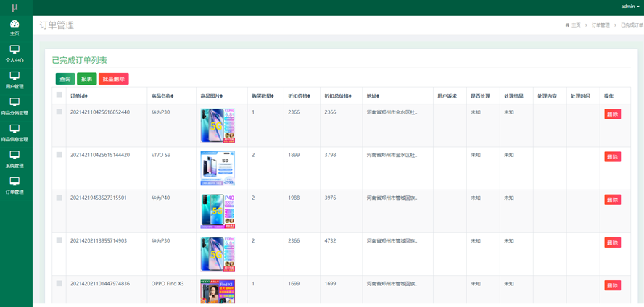Click order id 2021420211014479​74836
644x307 pixels.
click(x=100, y=284)
